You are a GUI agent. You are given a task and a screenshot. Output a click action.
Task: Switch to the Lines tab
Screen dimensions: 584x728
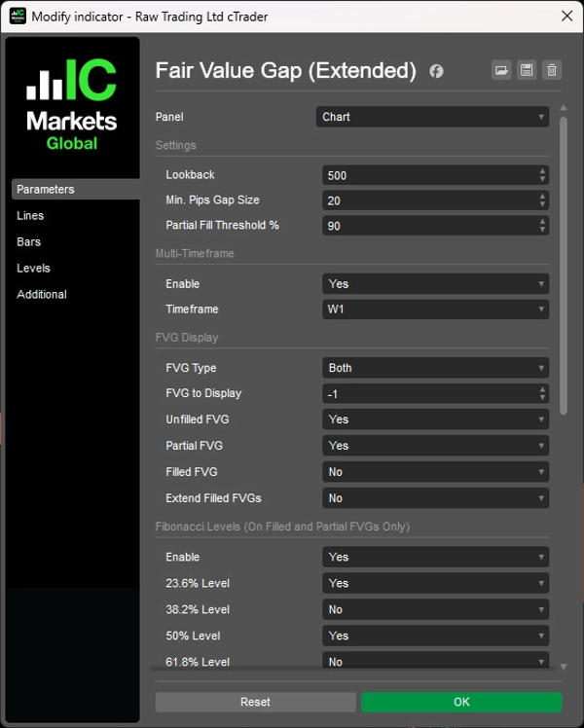[x=30, y=216]
